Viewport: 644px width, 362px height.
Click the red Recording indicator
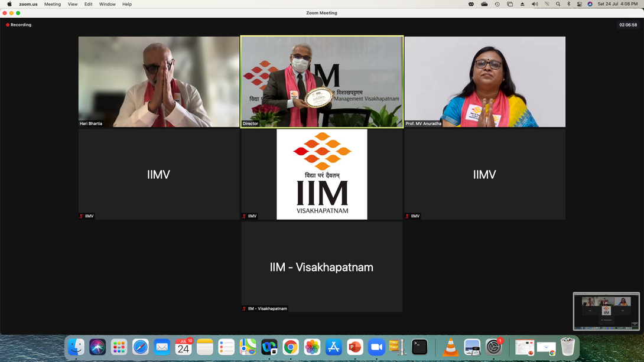[x=19, y=25]
